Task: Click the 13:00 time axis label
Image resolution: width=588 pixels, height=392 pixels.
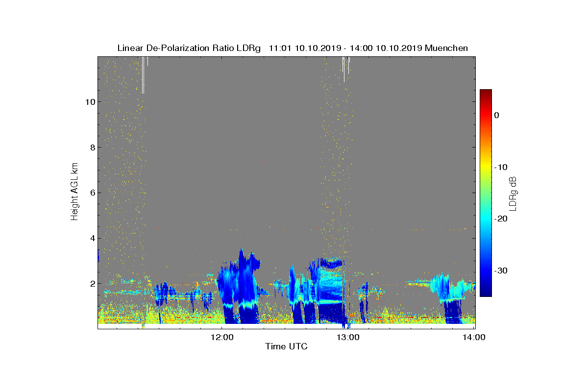Action: tap(349, 337)
